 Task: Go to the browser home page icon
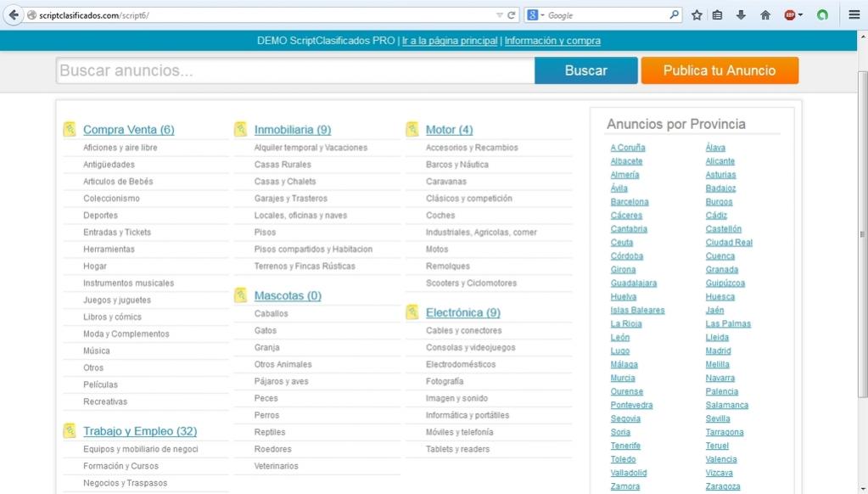coord(764,15)
